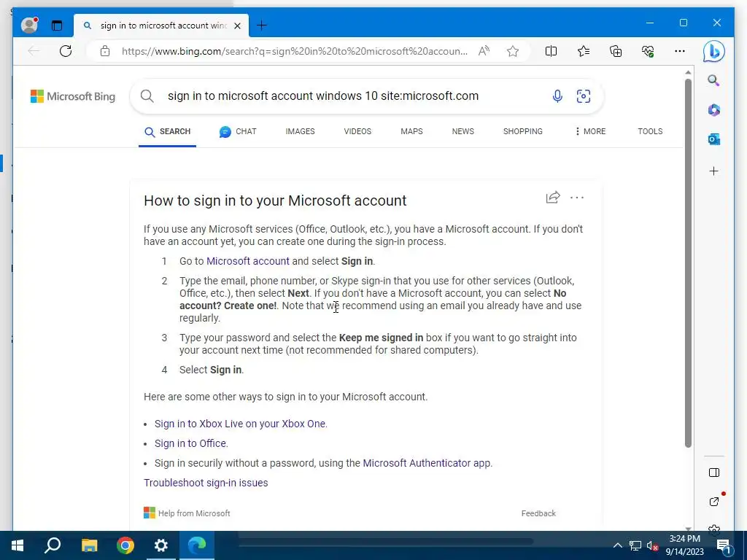View site information lock icon
This screenshot has width=747, height=560.
click(x=105, y=51)
